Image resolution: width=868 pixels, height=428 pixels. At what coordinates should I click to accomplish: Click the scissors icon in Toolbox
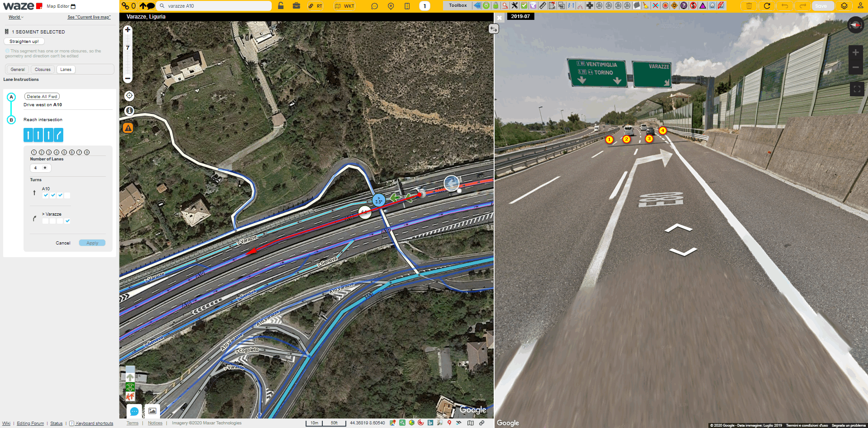(x=580, y=5)
